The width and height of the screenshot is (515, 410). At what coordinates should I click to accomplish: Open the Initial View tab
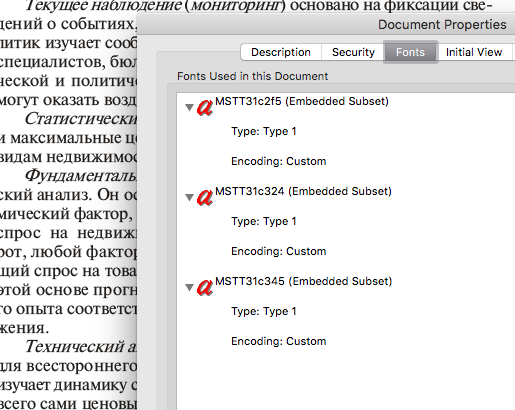click(474, 52)
